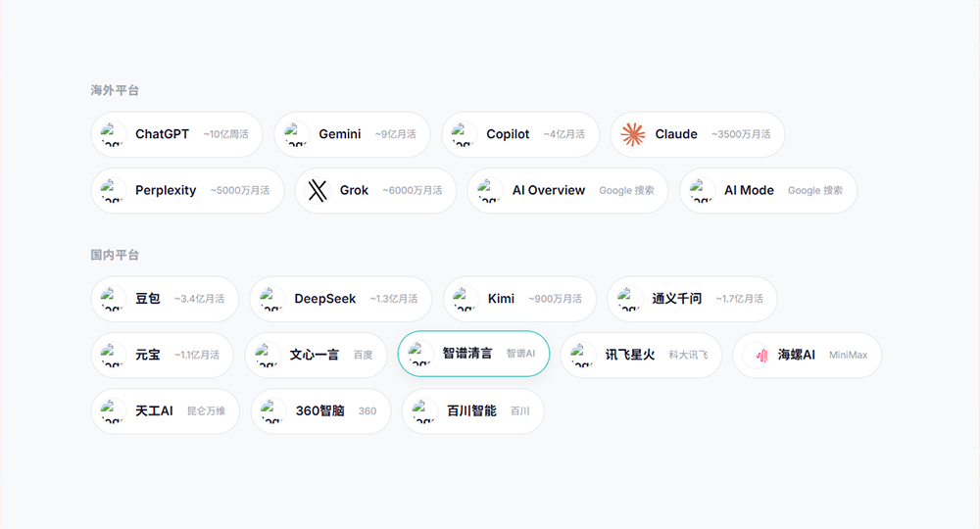
Task: Click the ~9亿月活 label on Gemini
Action: click(x=396, y=134)
